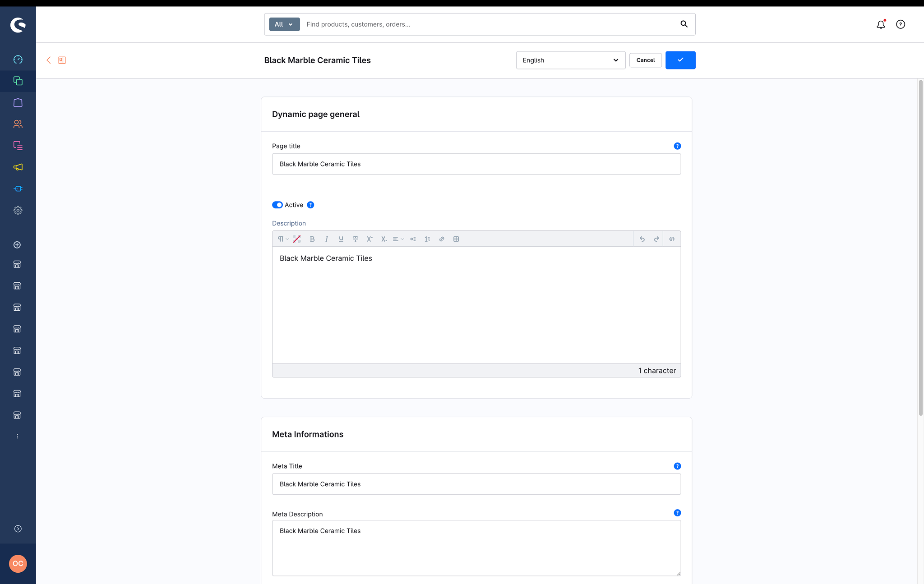Show more sales channels via dots

17,436
